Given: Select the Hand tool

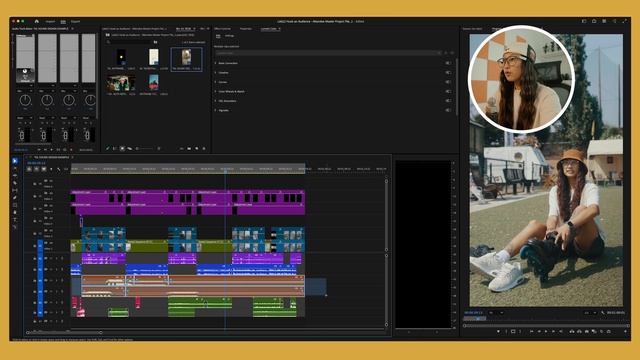Looking at the screenshot, I should (x=15, y=212).
